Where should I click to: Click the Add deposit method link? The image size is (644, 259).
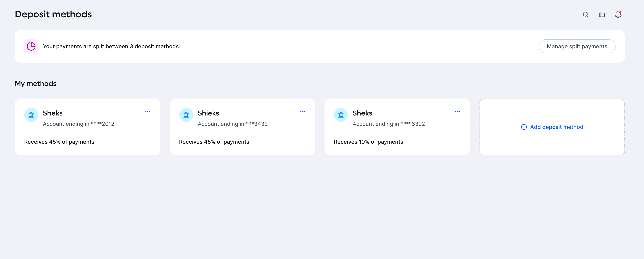tap(556, 127)
